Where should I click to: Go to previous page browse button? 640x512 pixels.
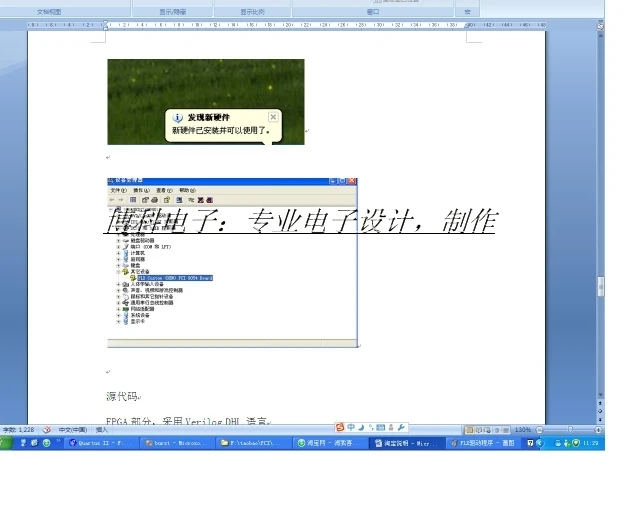tap(600, 403)
